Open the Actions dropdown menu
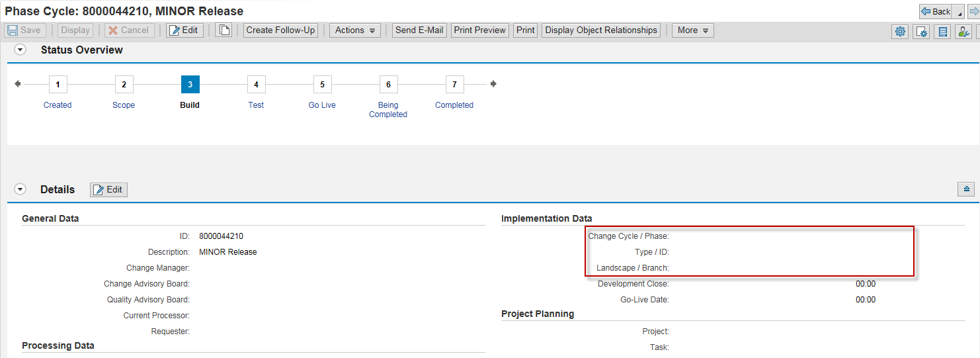 [355, 30]
